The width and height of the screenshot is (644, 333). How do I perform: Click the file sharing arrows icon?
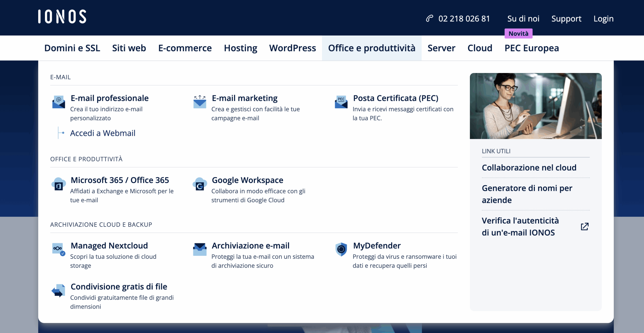point(58,291)
